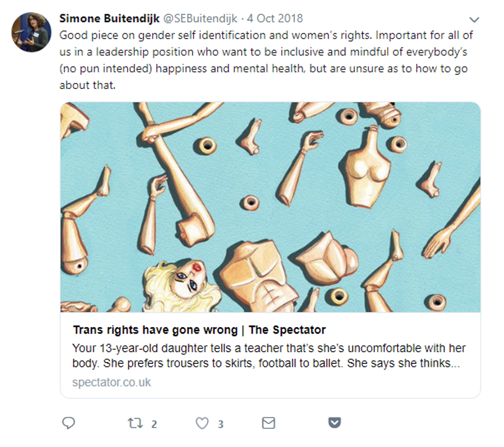Retweet this tweet via the retweet icon
The image size is (504, 447).
[x=135, y=423]
